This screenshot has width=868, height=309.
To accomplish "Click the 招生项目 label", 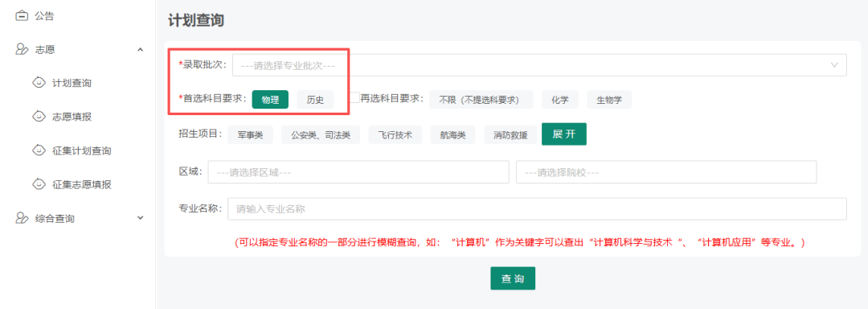I will (x=200, y=134).
